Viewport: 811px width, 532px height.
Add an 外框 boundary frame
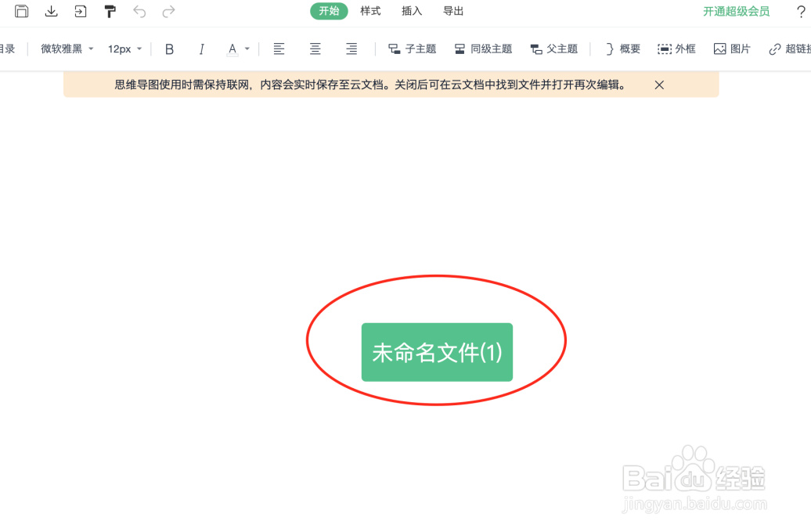(676, 49)
